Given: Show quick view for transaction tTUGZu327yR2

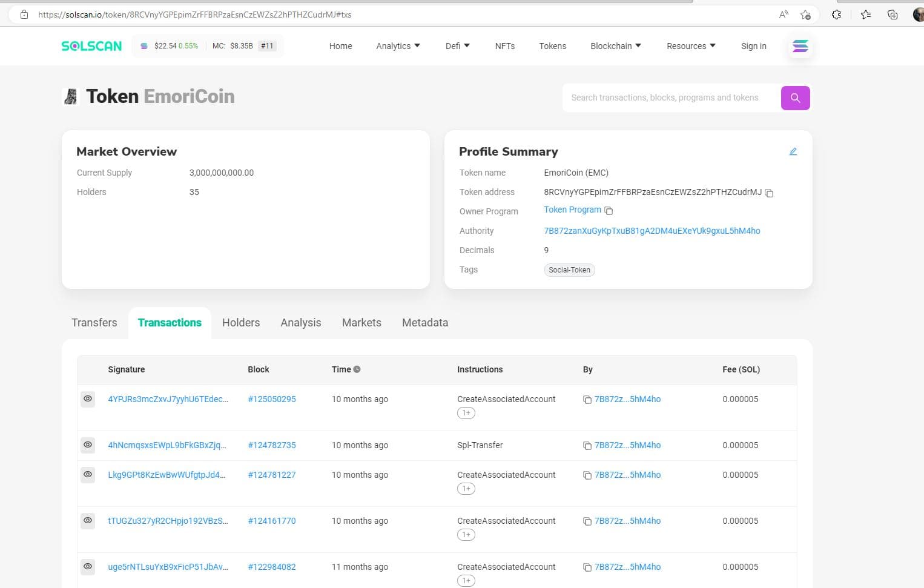Looking at the screenshot, I should 88,521.
